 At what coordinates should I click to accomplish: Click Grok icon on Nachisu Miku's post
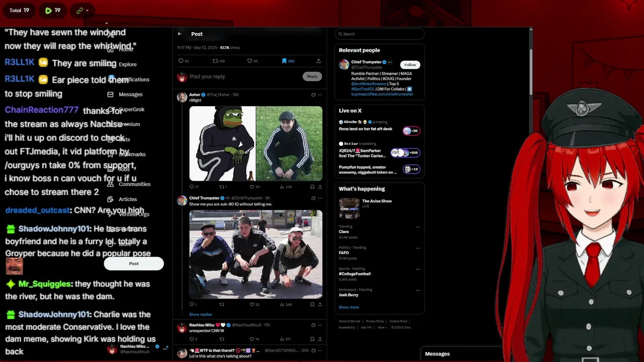tap(313, 325)
